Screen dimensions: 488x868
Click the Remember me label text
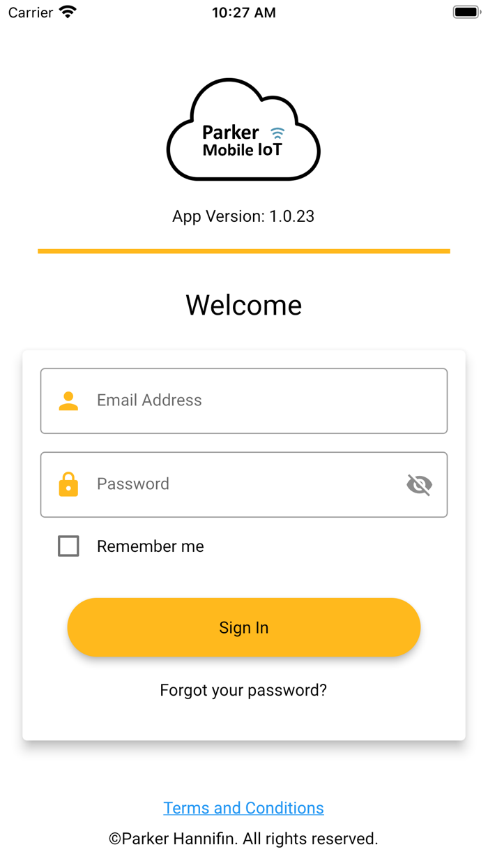(x=151, y=546)
